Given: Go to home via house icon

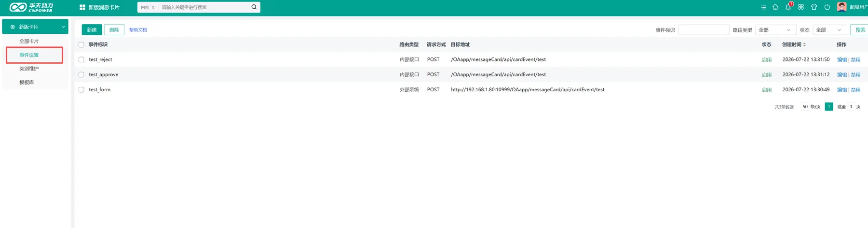Looking at the screenshot, I should (x=775, y=7).
